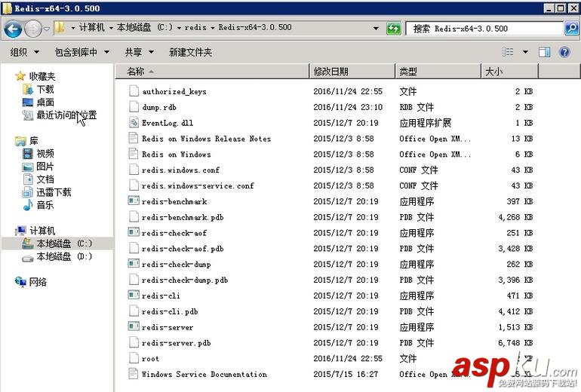Click the search magnifier icon
This screenshot has width=581, height=392.
571,28
